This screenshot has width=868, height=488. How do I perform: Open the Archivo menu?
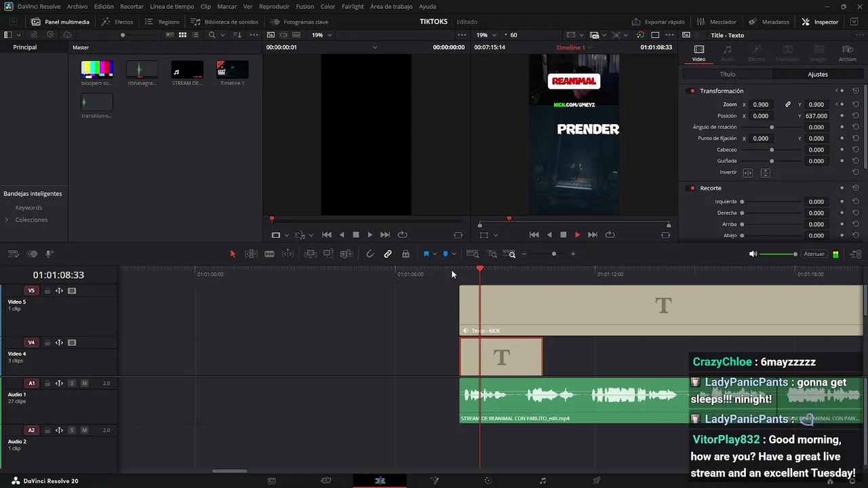pyautogui.click(x=77, y=6)
